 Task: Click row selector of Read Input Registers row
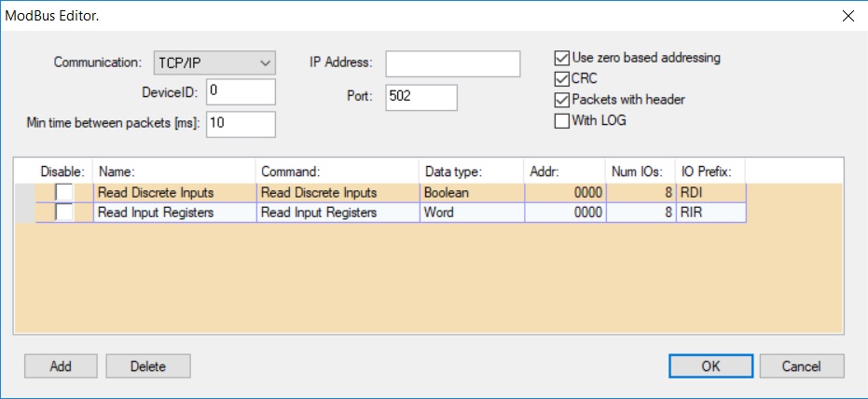click(x=25, y=213)
